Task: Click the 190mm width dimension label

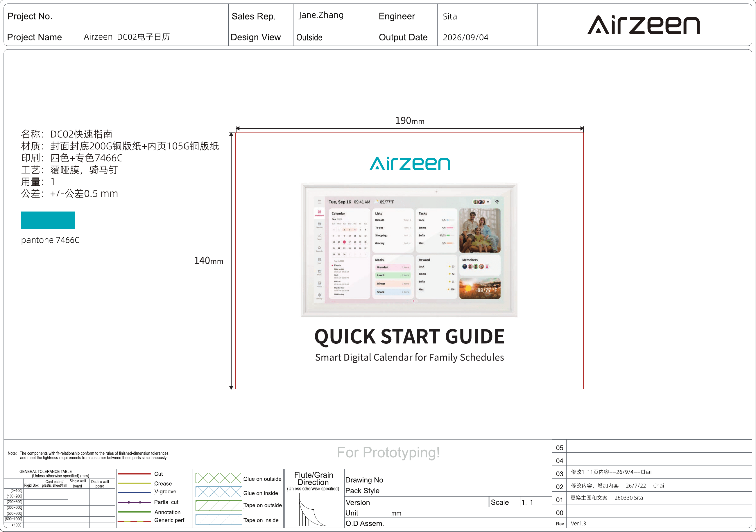Action: (410, 121)
